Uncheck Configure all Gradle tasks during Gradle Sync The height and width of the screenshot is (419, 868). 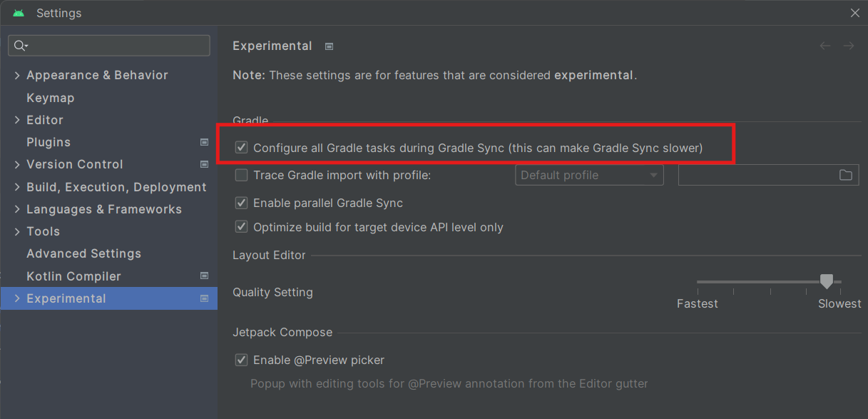[241, 148]
